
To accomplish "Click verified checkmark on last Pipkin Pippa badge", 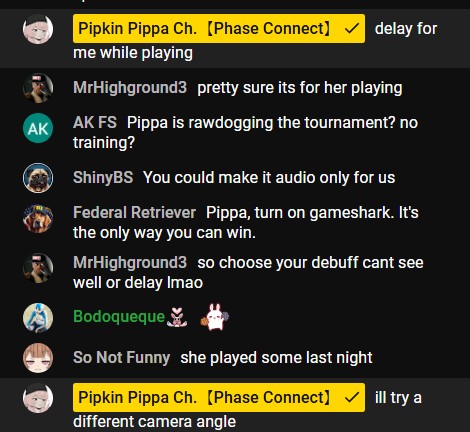I will pyautogui.click(x=352, y=397).
